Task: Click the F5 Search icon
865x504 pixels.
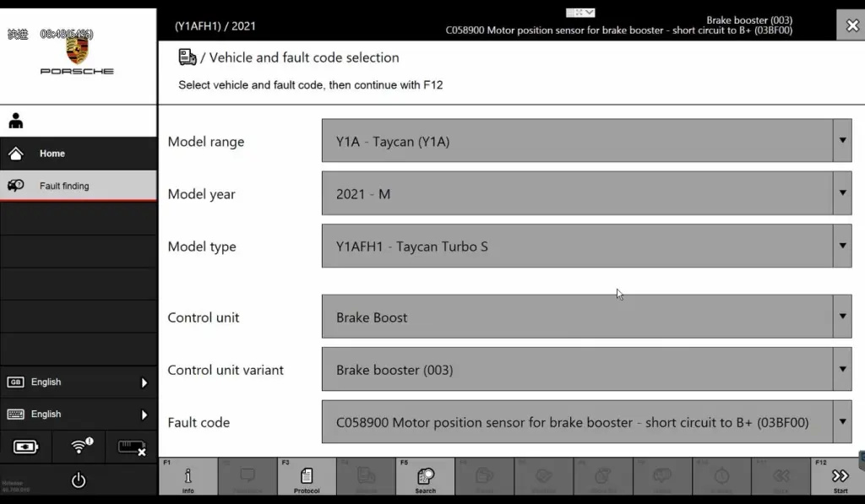Action: click(425, 478)
